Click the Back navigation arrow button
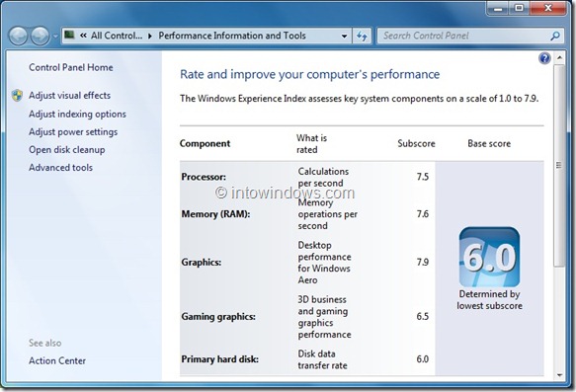This screenshot has height=392, width=576. [18, 36]
